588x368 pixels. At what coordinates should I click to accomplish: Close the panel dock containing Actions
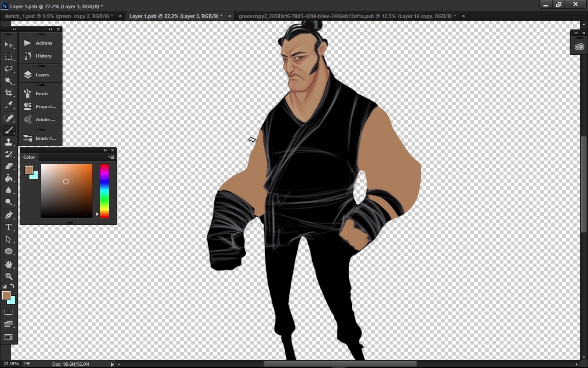(58, 29)
